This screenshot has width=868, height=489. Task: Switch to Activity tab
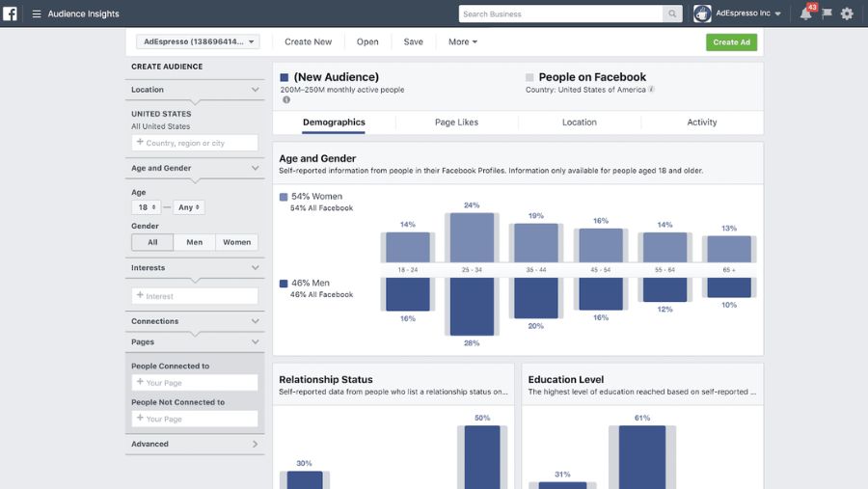point(702,122)
